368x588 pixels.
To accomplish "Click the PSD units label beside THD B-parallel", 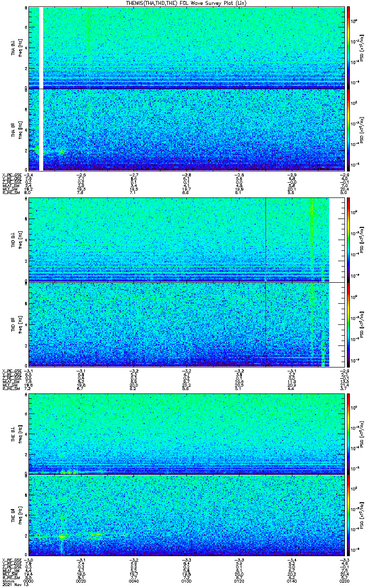I will [362, 324].
